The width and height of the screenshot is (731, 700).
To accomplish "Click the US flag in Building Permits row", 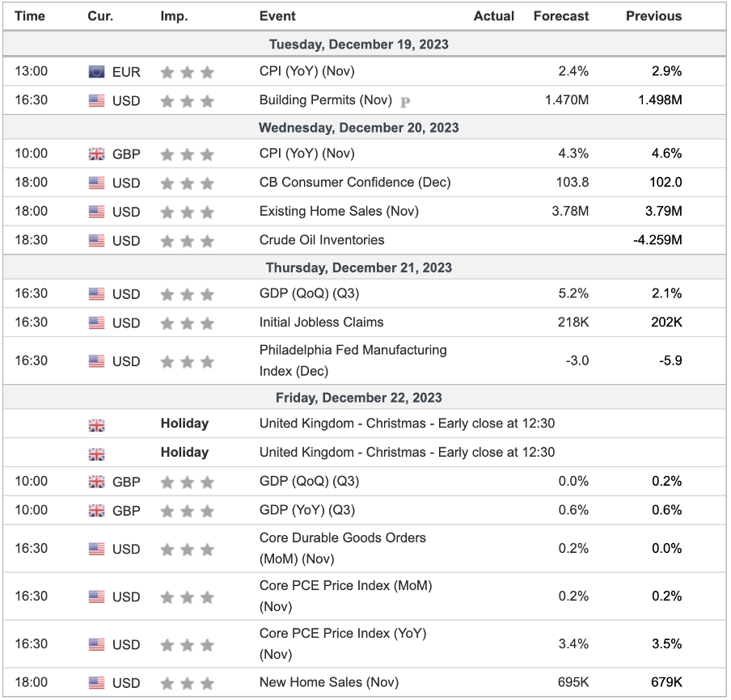I will click(96, 101).
